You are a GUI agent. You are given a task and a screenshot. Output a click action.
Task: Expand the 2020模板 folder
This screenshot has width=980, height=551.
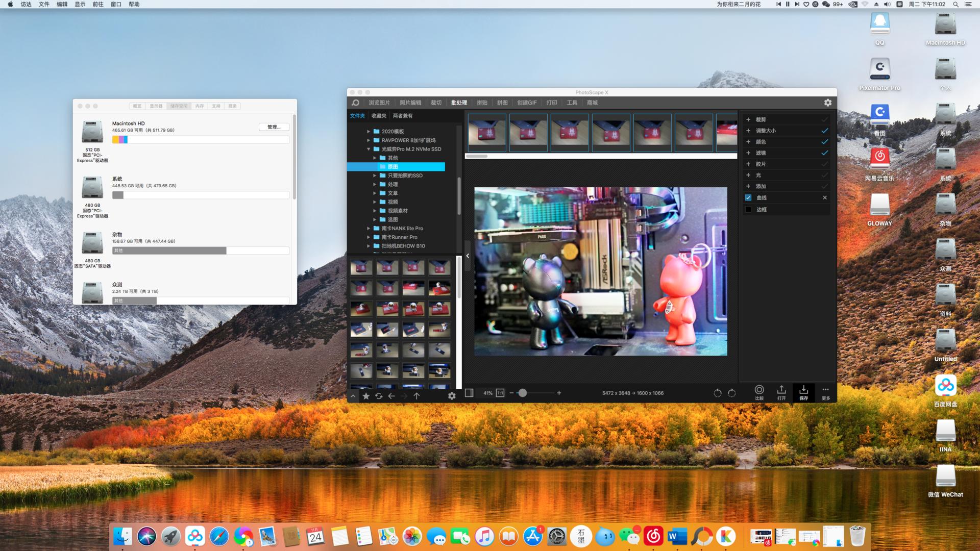[x=369, y=132]
